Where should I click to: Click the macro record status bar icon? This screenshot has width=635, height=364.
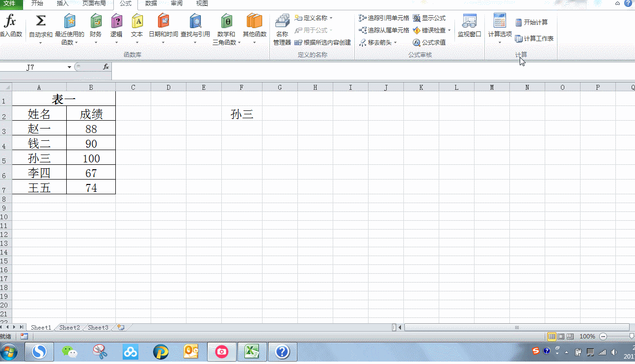click(24, 337)
